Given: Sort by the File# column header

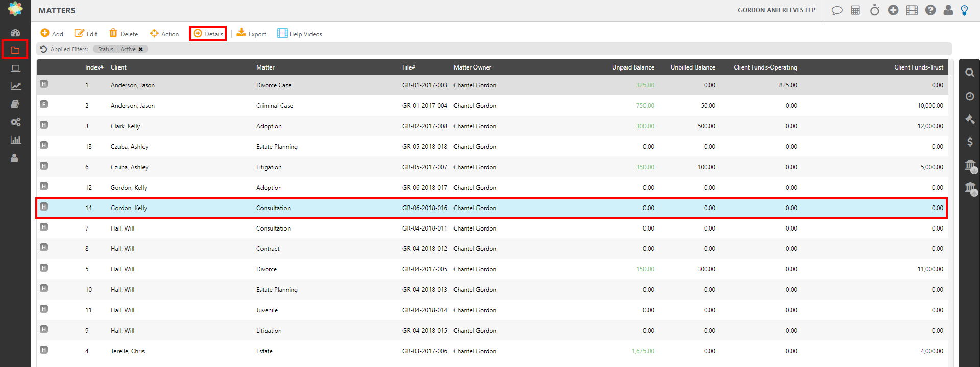Looking at the screenshot, I should pyautogui.click(x=409, y=67).
